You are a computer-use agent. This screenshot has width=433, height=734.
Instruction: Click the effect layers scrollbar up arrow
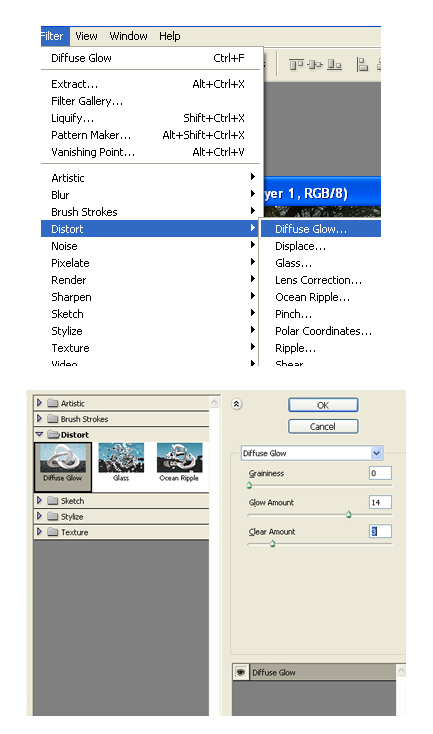[401, 670]
